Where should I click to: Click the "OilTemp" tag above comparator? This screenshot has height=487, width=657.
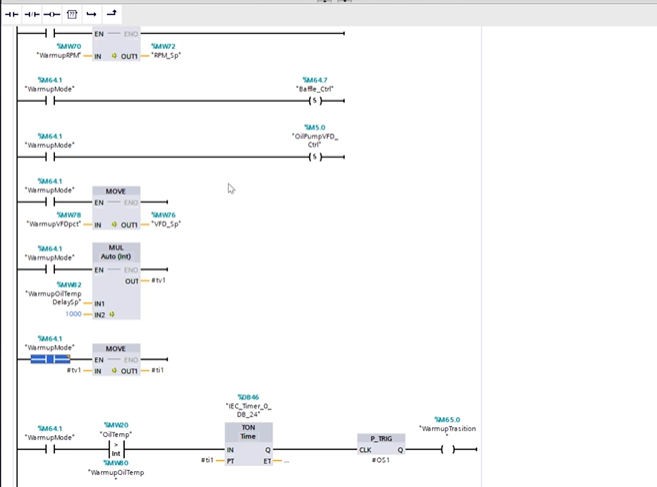point(116,434)
